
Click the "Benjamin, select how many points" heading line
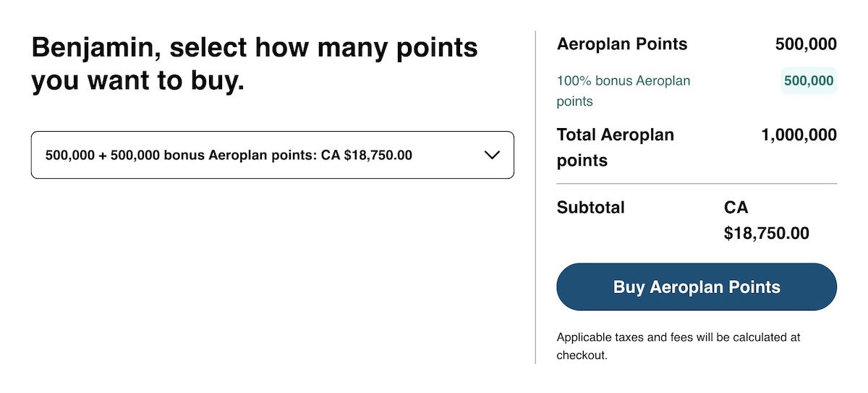(x=254, y=48)
